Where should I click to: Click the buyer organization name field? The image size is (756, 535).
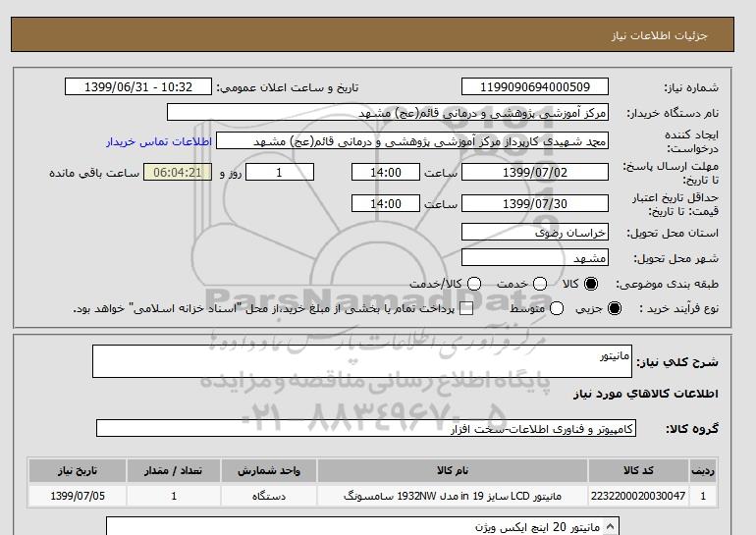pos(388,112)
